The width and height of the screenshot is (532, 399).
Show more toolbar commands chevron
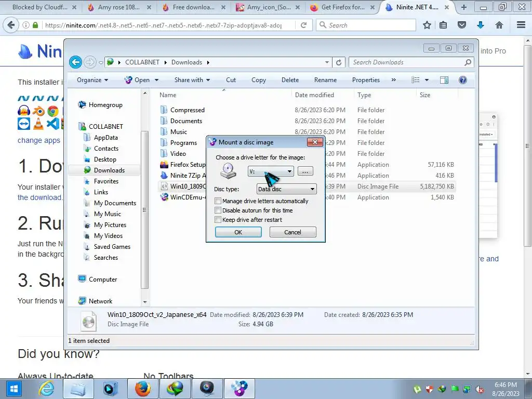pyautogui.click(x=394, y=80)
